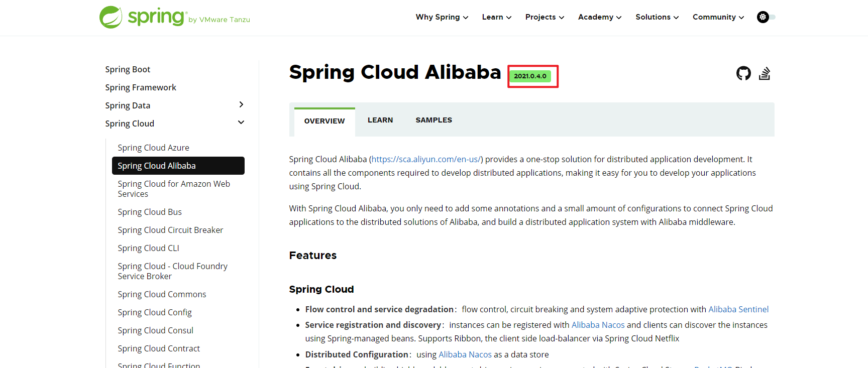
Task: Open Alibaba Nacos link under distributed configuration
Action: coord(465,354)
